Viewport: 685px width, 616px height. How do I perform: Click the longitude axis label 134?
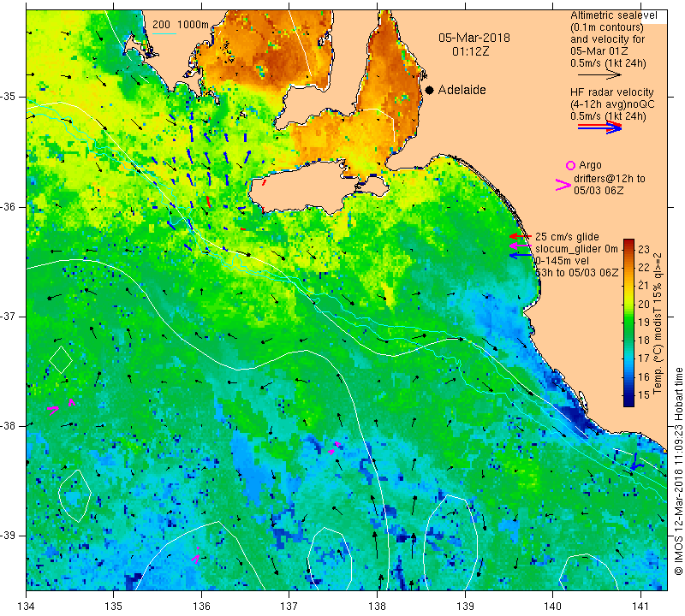[x=27, y=606]
